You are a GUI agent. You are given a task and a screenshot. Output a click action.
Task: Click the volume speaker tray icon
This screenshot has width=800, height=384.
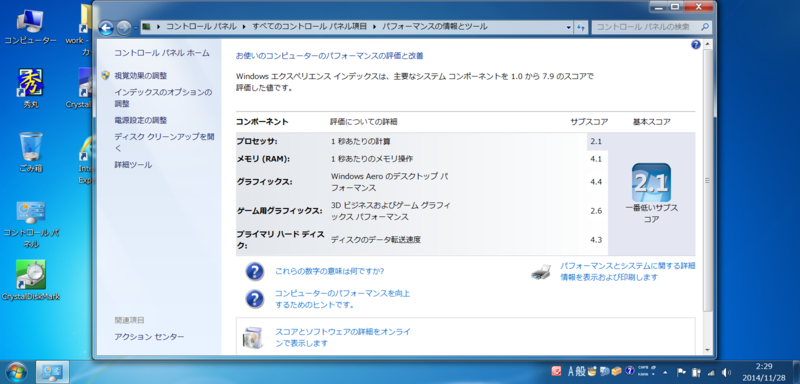[x=727, y=372]
